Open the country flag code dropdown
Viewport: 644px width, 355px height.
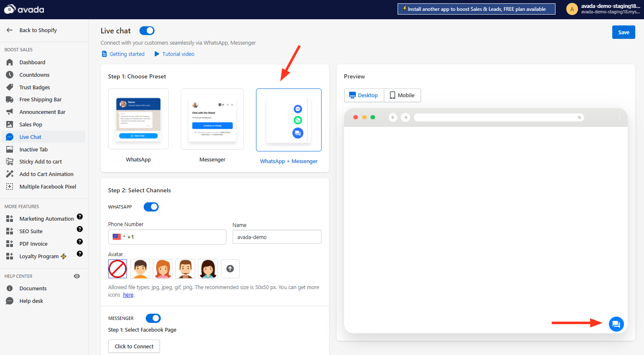[x=119, y=237]
